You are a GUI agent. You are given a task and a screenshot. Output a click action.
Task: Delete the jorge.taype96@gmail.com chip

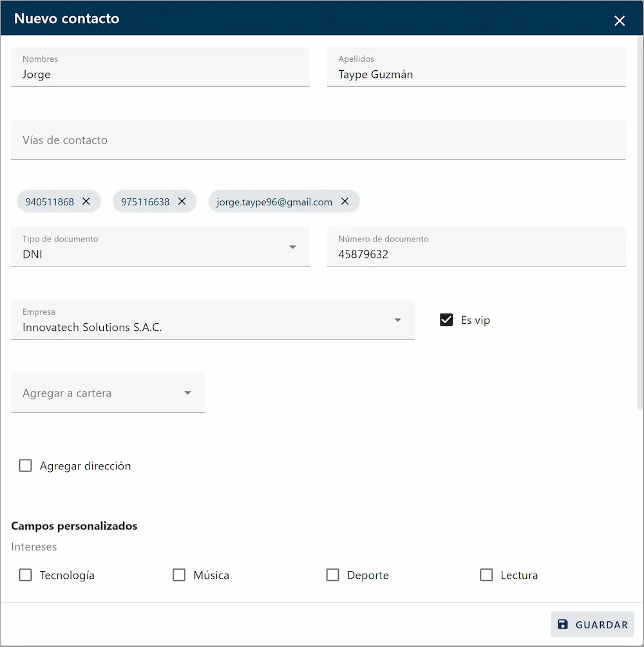tap(345, 202)
